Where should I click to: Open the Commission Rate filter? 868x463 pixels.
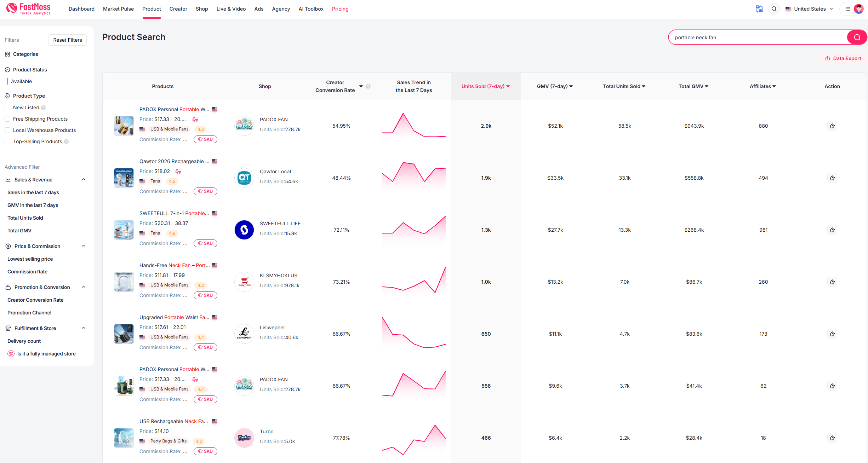tap(27, 272)
